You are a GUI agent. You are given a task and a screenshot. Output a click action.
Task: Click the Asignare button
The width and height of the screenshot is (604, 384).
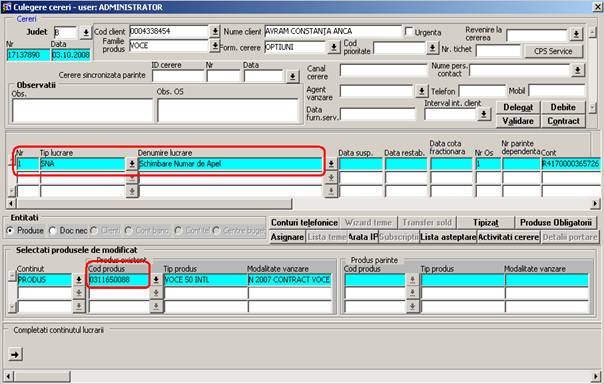coord(287,237)
